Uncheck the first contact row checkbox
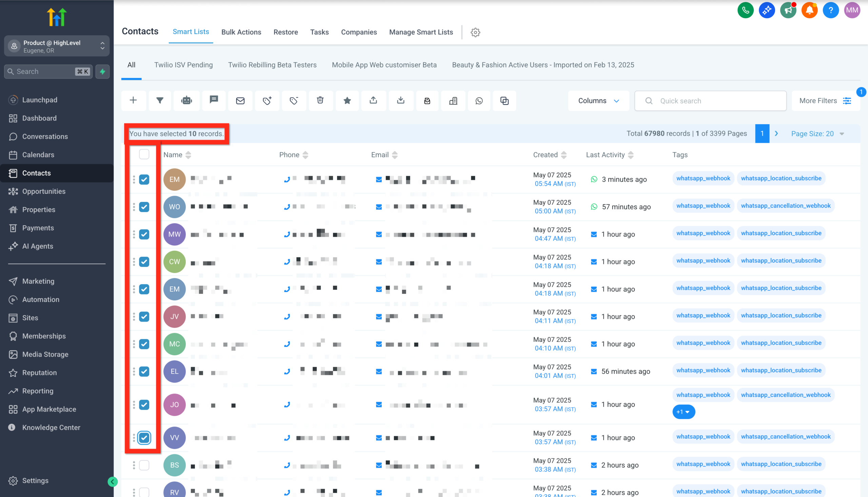This screenshot has height=497, width=868. (144, 179)
